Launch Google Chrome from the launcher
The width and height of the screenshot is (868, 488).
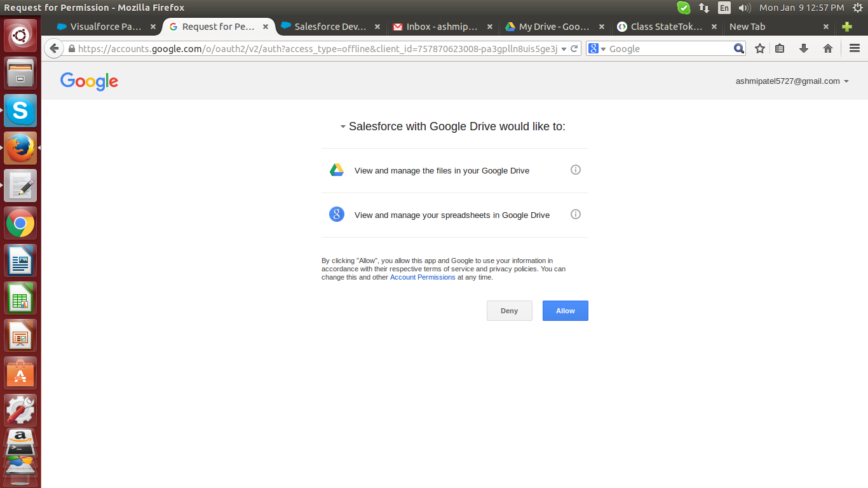click(20, 223)
